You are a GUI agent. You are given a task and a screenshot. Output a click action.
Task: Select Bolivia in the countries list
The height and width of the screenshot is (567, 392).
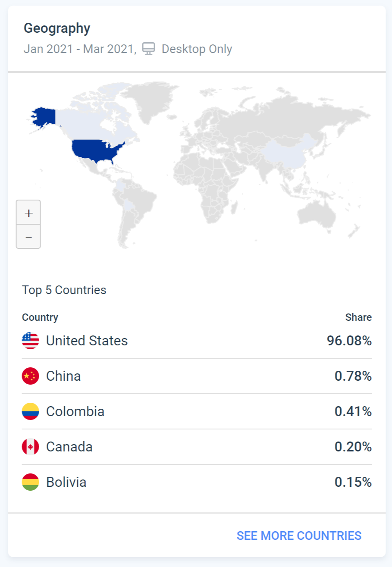click(66, 482)
